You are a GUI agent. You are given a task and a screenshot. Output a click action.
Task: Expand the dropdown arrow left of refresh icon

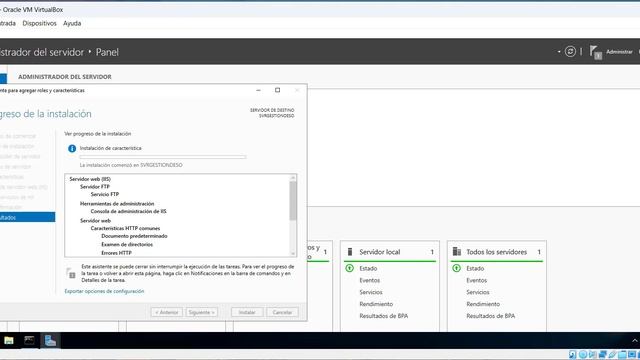[559, 52]
